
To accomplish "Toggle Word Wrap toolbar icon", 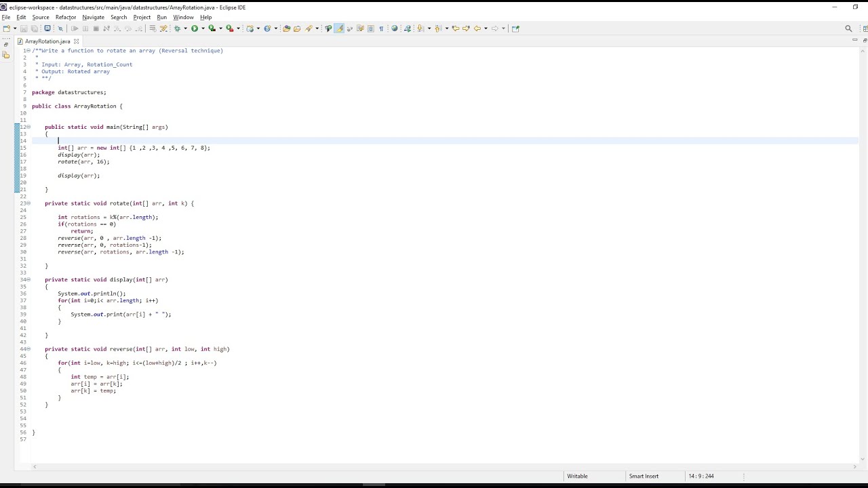I will point(360,28).
